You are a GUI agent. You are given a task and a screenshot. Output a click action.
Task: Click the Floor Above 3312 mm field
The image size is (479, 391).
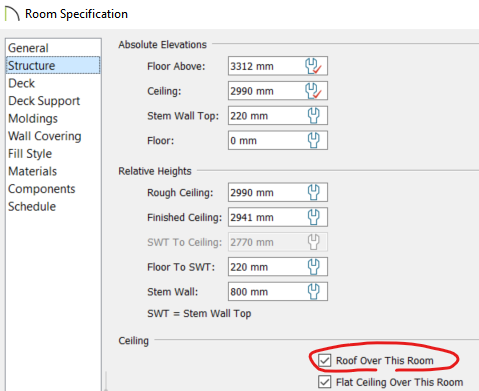click(278, 66)
